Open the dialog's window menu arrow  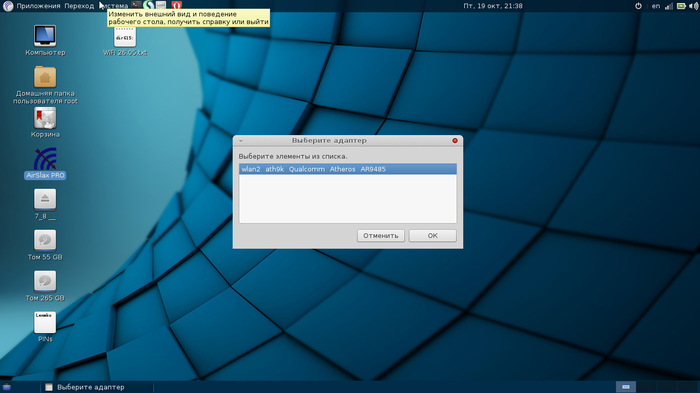(241, 141)
